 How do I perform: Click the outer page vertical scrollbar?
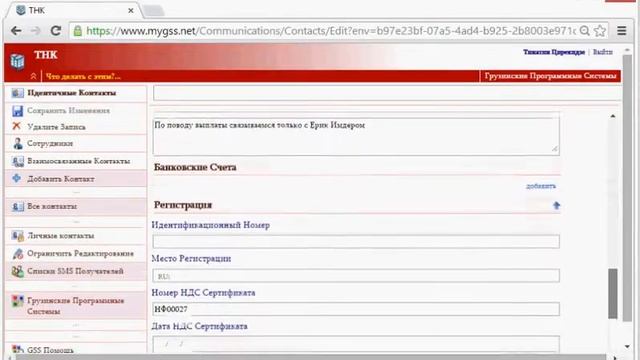pos(627,188)
